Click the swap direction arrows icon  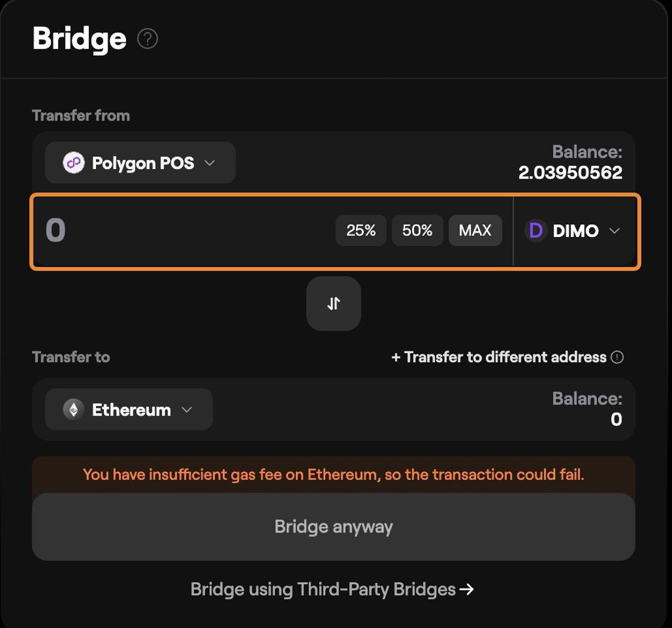click(x=334, y=304)
